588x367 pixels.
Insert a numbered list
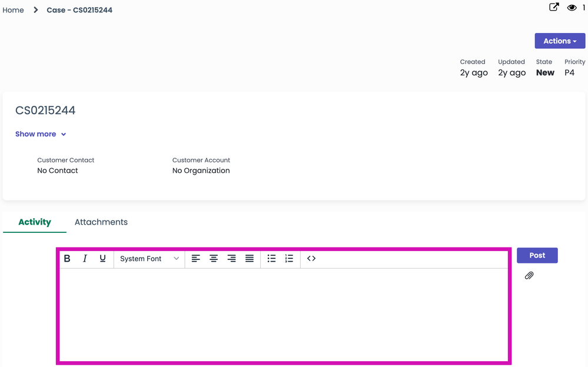[289, 259]
